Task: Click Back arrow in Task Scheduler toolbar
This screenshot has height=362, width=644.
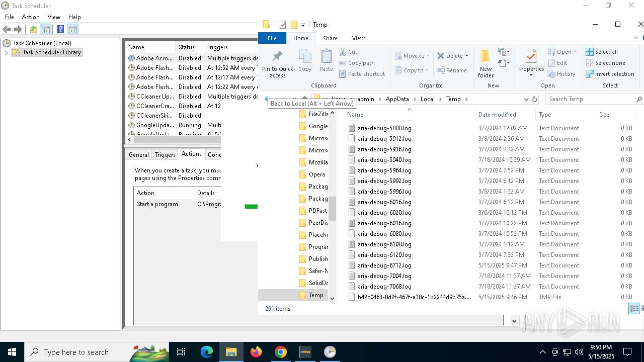Action: point(7,30)
